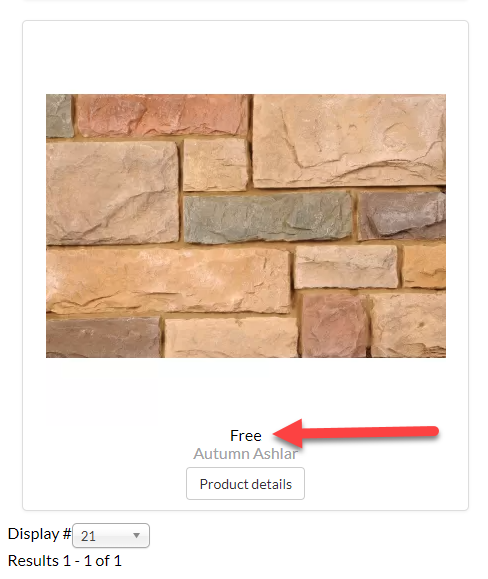Click the brown stone in the image's bottom-left corner

pos(103,338)
